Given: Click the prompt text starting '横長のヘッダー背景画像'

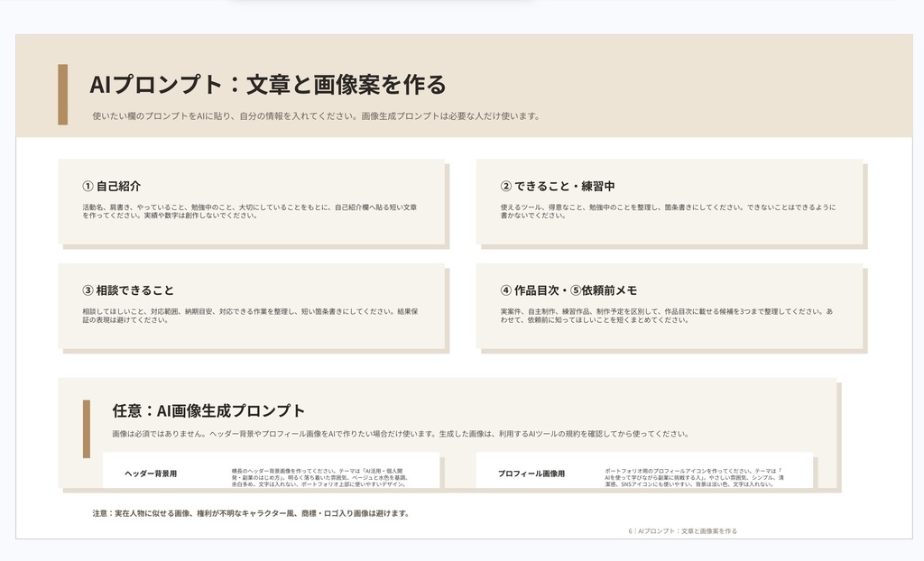Looking at the screenshot, I should pyautogui.click(x=319, y=478).
